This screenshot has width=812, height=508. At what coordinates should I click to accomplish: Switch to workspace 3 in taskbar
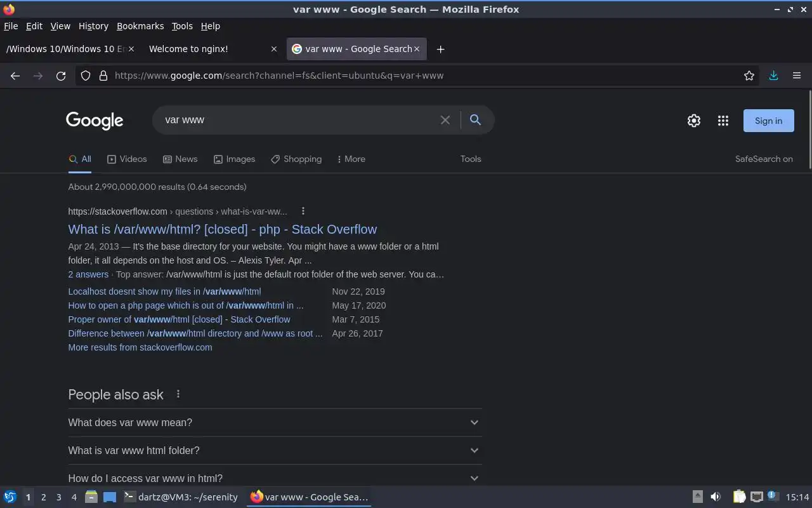58,497
